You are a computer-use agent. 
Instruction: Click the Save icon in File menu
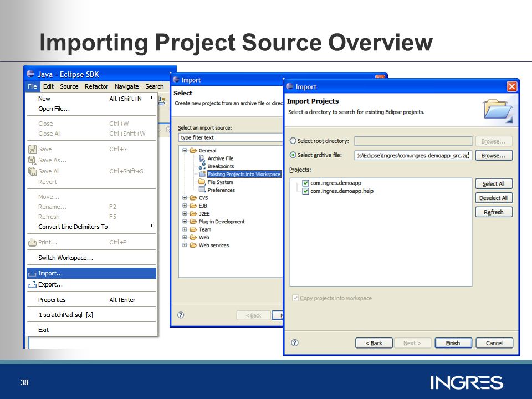[32, 149]
